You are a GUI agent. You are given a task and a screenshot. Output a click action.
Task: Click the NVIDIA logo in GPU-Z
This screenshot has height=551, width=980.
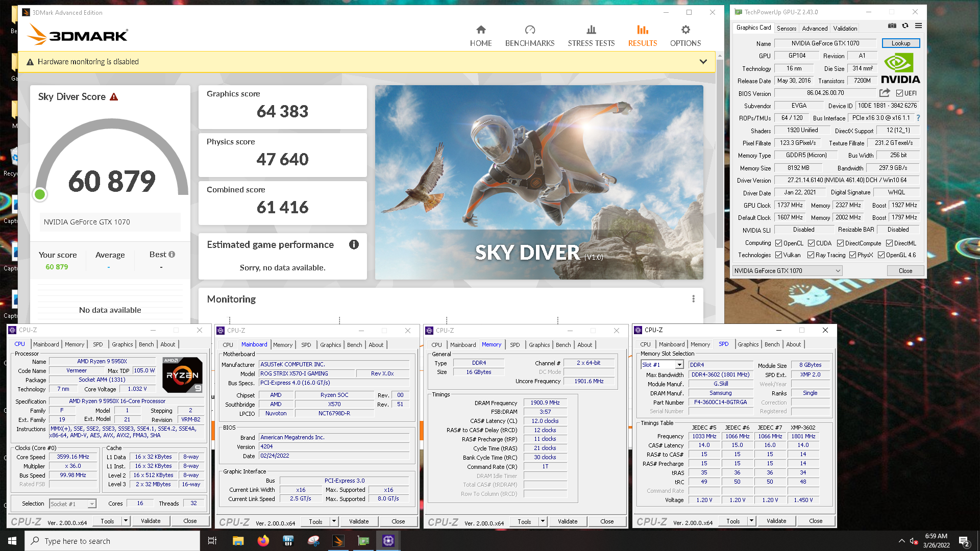(900, 68)
